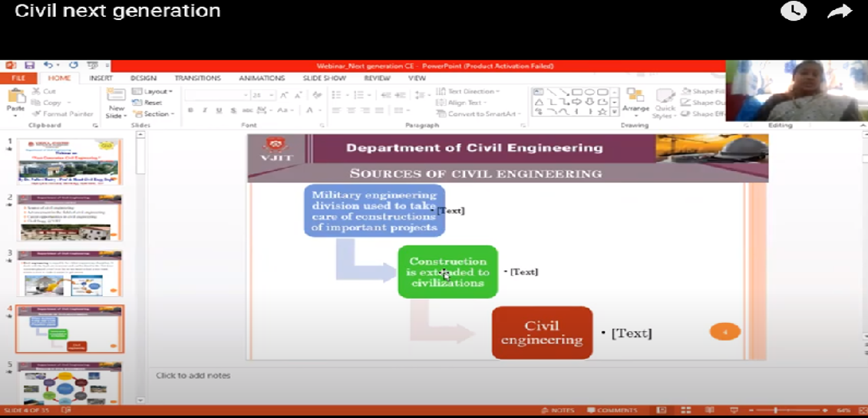This screenshot has width=868, height=418.
Task: Decrease the list indent level
Action: [x=386, y=95]
